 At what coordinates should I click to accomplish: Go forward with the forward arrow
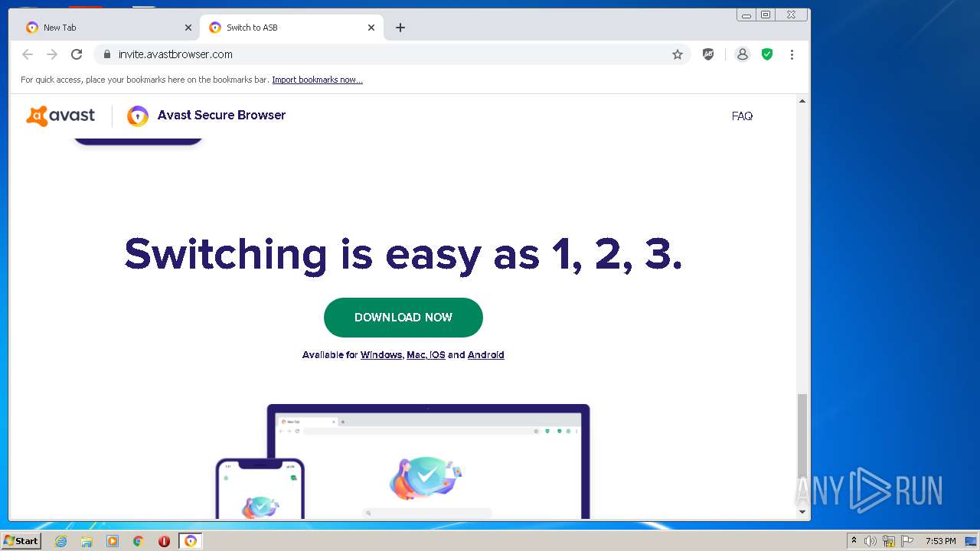pyautogui.click(x=52, y=54)
